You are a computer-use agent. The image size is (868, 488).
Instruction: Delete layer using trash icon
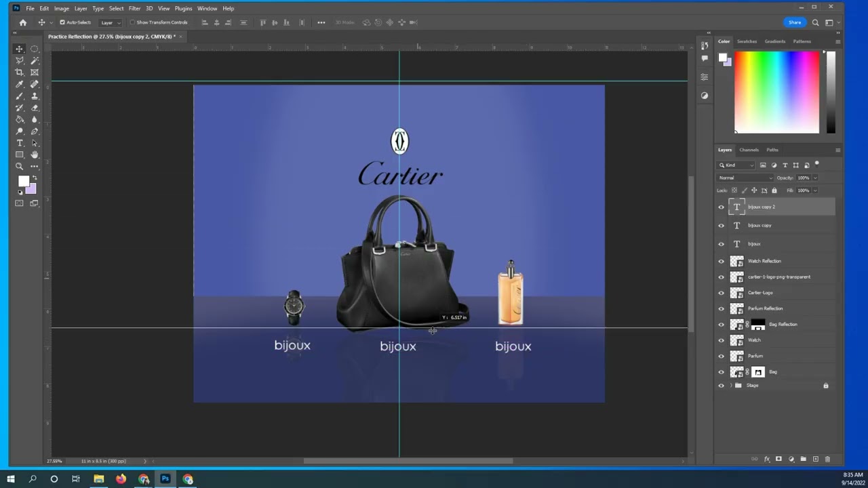827,459
